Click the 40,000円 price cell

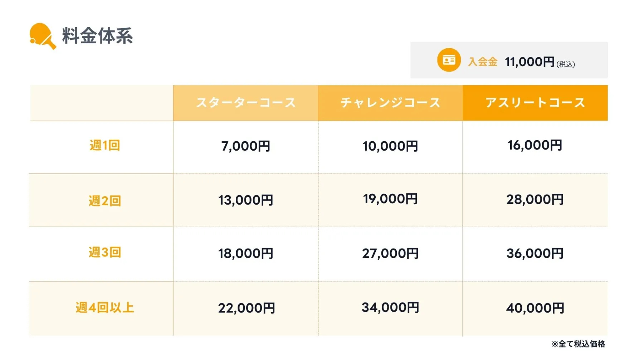pos(535,308)
